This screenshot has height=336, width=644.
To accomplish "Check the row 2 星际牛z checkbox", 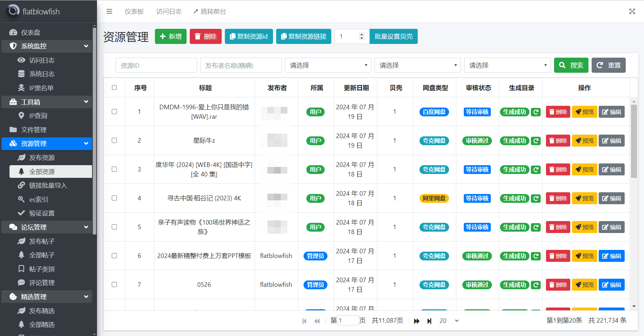I will pyautogui.click(x=114, y=140).
